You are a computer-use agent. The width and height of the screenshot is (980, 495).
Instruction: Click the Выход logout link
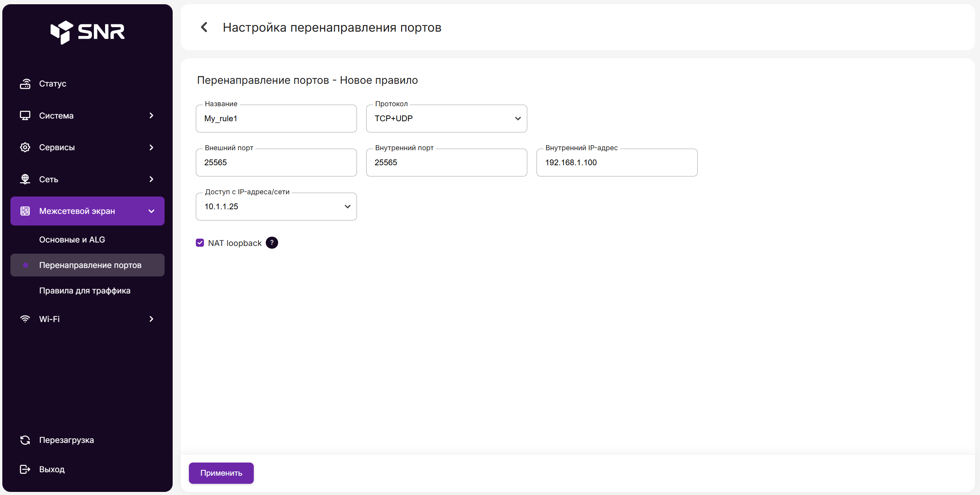tap(52, 469)
